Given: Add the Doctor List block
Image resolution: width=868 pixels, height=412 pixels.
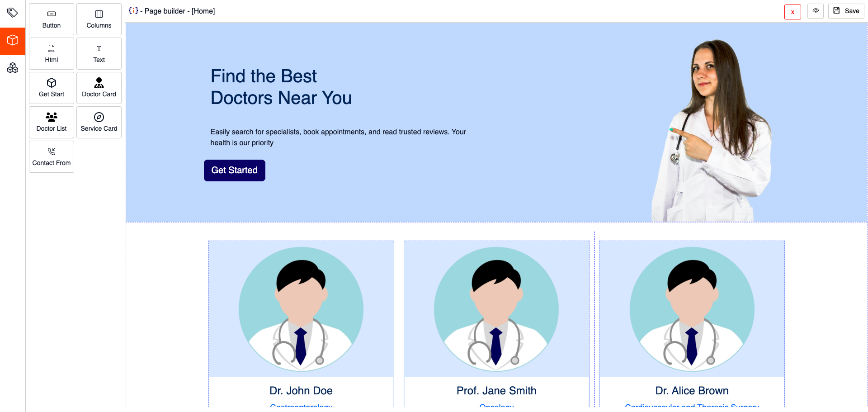Looking at the screenshot, I should (52, 122).
